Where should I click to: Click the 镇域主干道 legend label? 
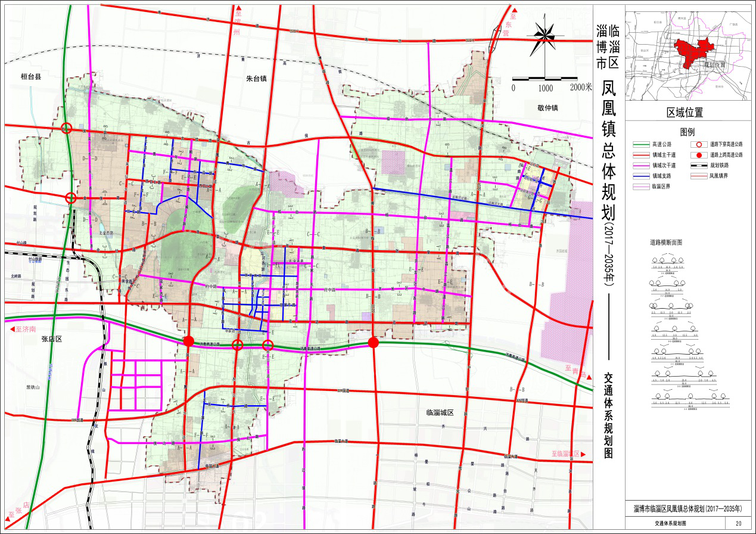click(664, 154)
